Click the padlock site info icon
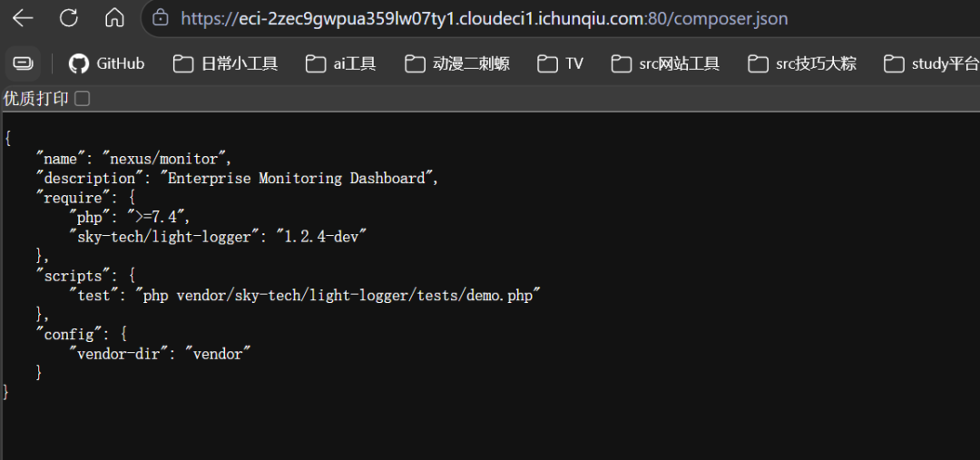 (161, 17)
